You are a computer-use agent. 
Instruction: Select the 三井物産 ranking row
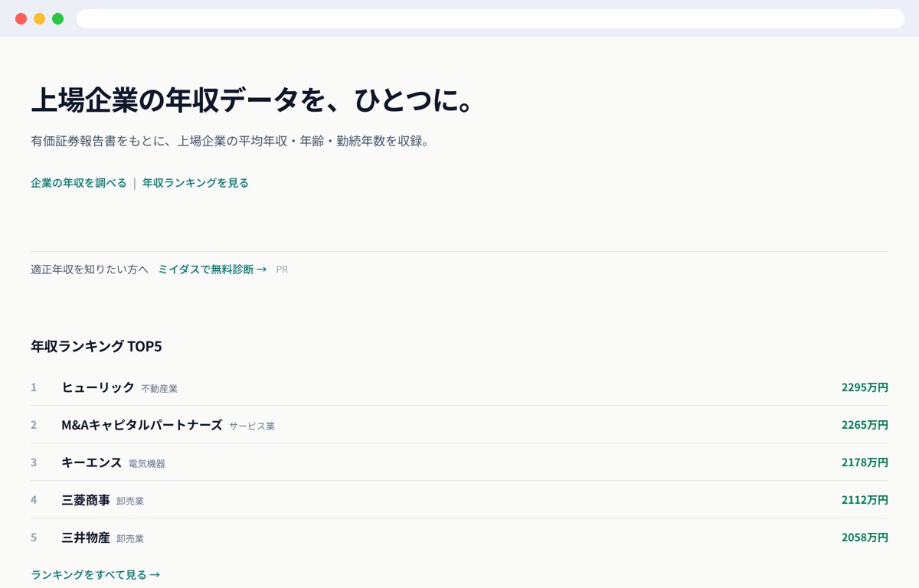point(459,537)
